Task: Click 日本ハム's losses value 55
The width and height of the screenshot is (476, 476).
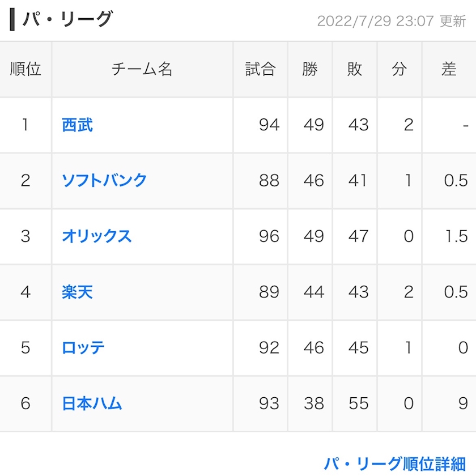Action: [x=359, y=403]
